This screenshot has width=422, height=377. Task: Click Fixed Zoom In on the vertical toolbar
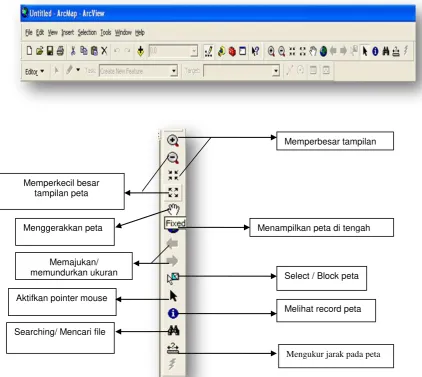(x=173, y=175)
